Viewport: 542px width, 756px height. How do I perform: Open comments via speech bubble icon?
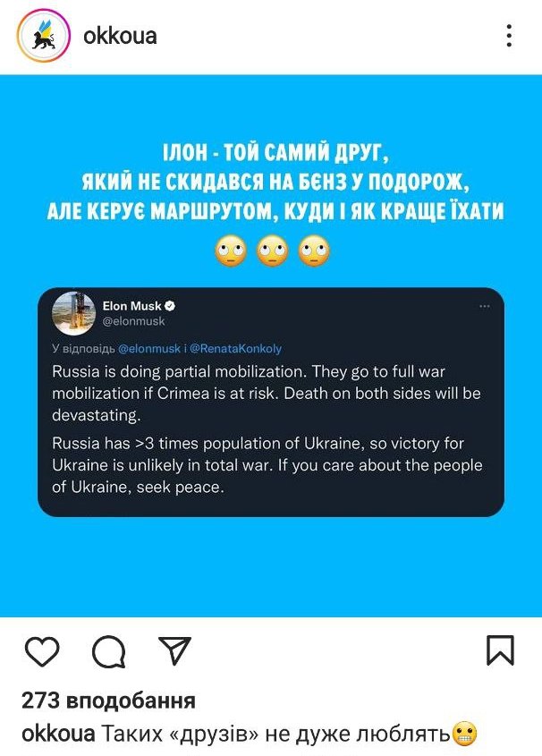pos(109,651)
